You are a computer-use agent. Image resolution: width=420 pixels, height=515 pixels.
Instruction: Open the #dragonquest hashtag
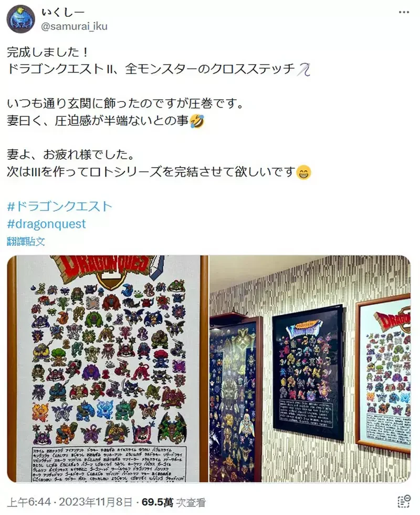[x=46, y=224]
